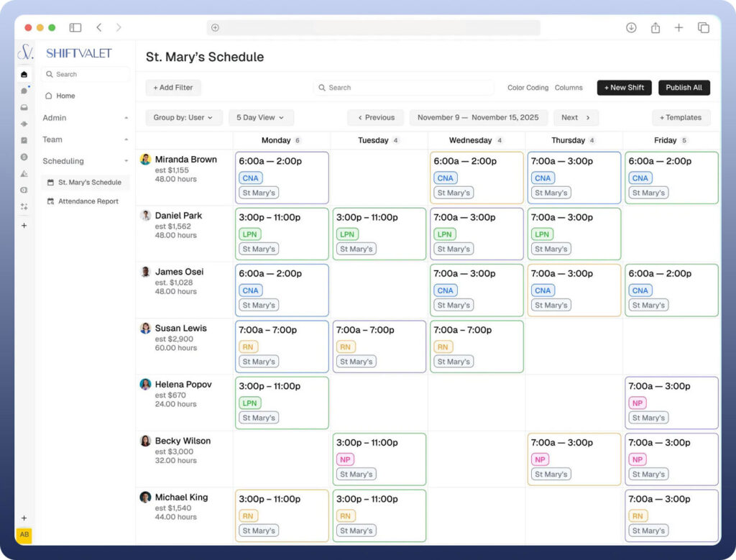Open the Group by: User dropdown

click(x=183, y=118)
